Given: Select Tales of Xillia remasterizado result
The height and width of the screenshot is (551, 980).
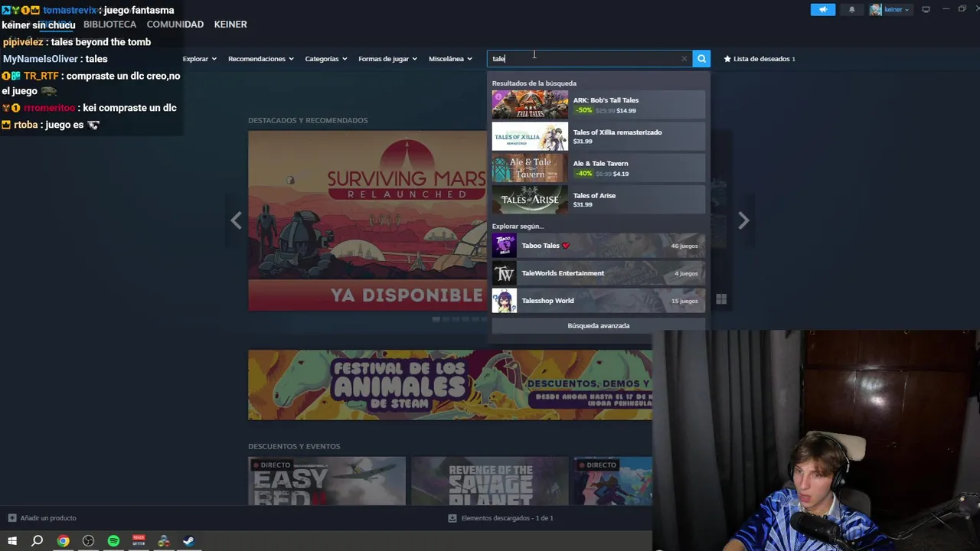Looking at the screenshot, I should tap(598, 136).
